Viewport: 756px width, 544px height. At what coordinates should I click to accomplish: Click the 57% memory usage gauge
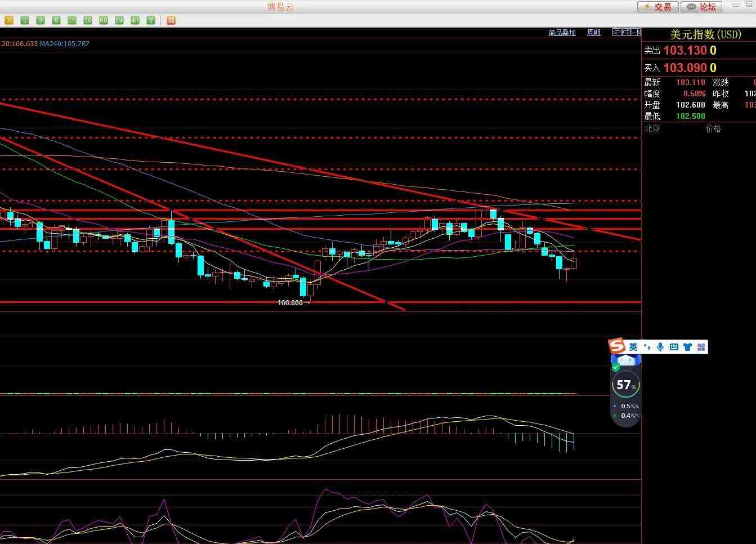tap(625, 385)
